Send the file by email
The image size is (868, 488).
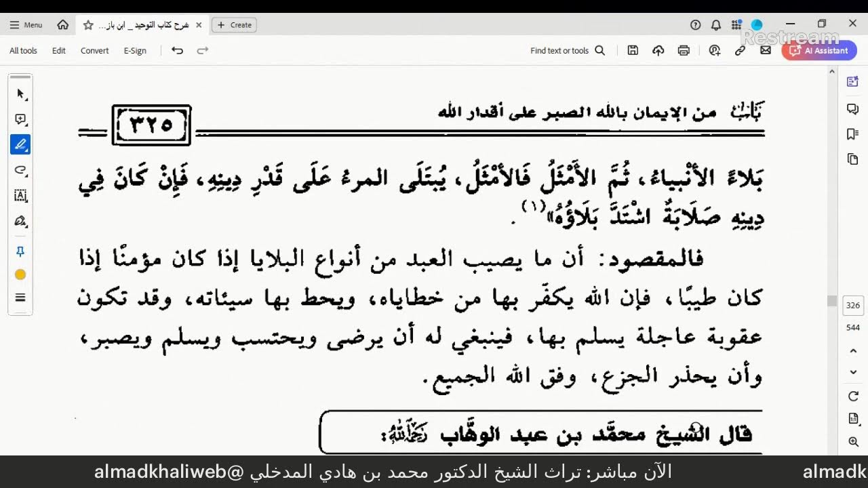(766, 51)
